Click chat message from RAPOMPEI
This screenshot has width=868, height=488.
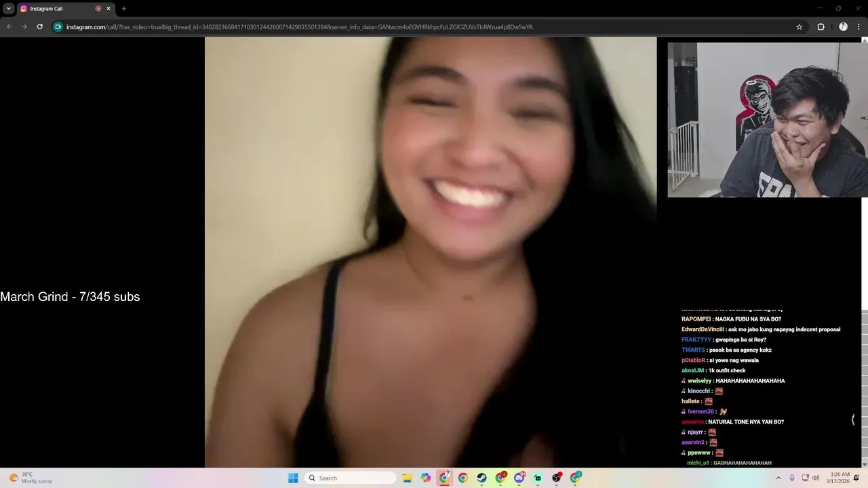point(731,319)
